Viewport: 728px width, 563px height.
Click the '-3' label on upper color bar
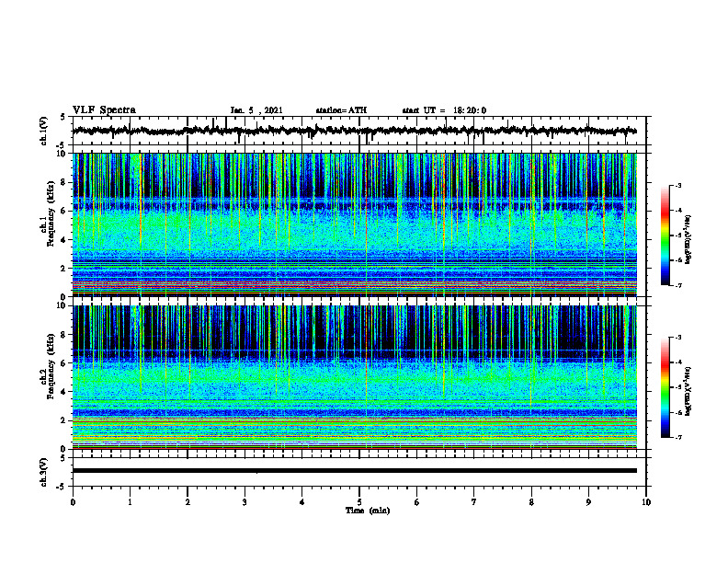678,185
